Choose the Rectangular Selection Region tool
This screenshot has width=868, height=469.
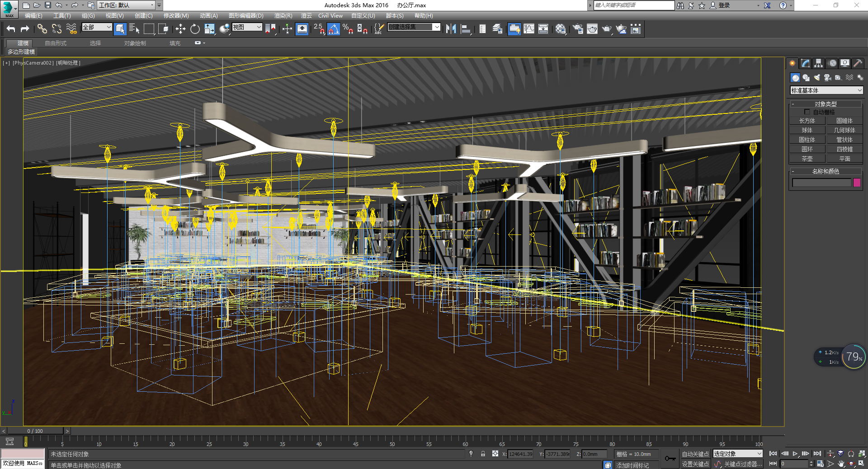[149, 29]
